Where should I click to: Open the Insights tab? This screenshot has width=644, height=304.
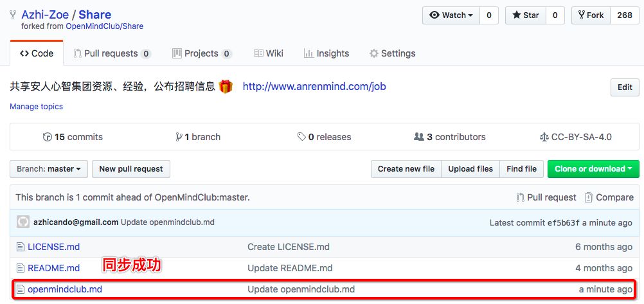[x=326, y=53]
